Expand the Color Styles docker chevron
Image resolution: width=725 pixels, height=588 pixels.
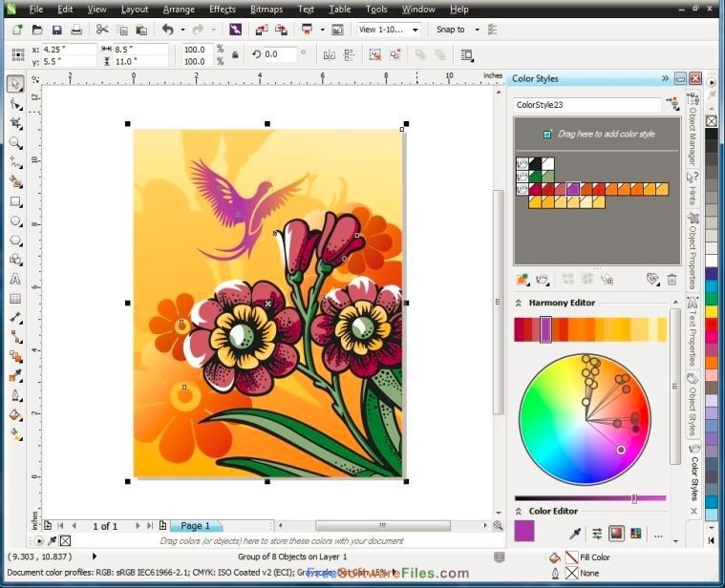coord(665,78)
